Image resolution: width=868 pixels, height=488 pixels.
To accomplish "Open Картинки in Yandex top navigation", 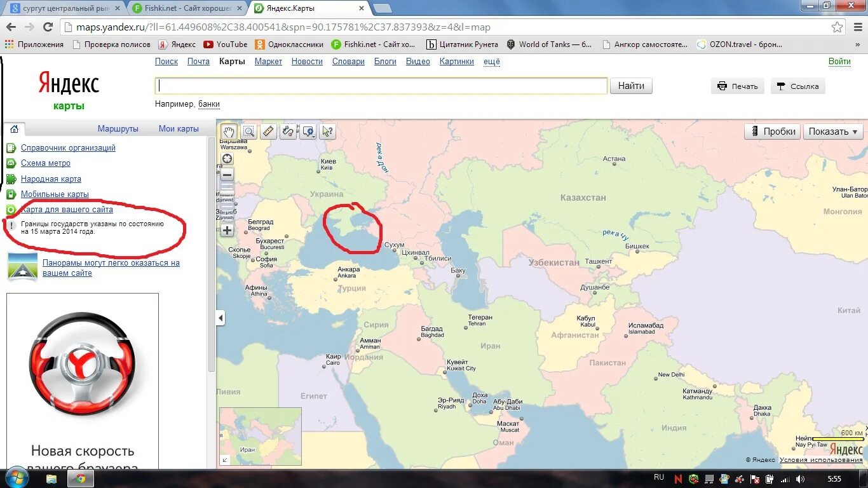I will point(457,62).
